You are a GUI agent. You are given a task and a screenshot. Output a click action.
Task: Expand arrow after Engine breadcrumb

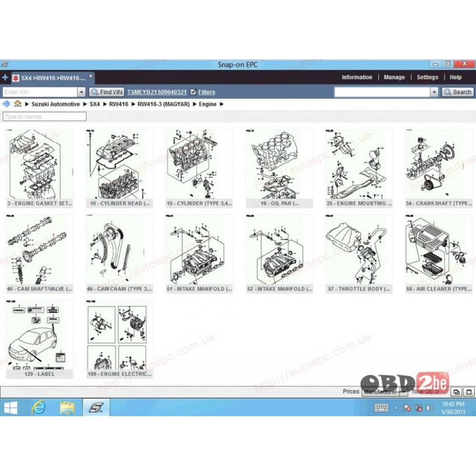[x=222, y=104]
